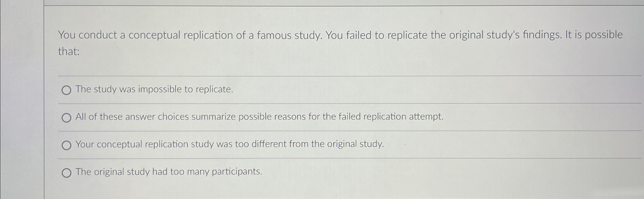Click the answer text 'The study was impossible to replicate'
644x199 pixels.
[x=154, y=89]
